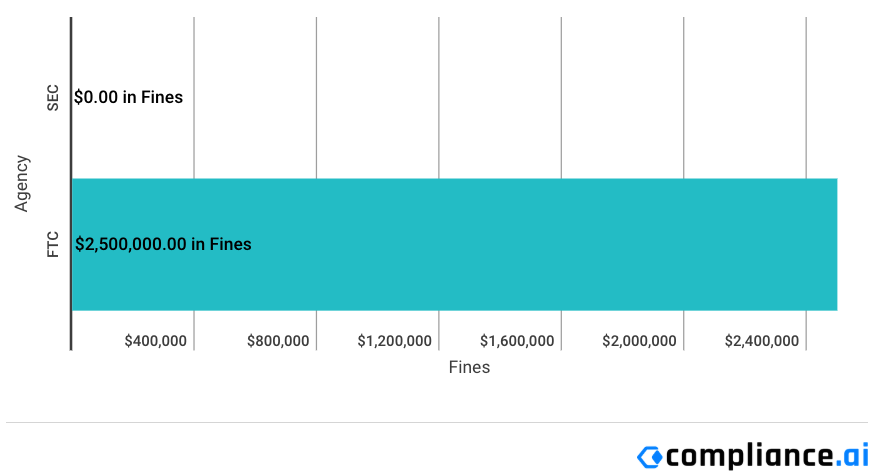Click the ".ai" blue logo suffix

[852, 454]
